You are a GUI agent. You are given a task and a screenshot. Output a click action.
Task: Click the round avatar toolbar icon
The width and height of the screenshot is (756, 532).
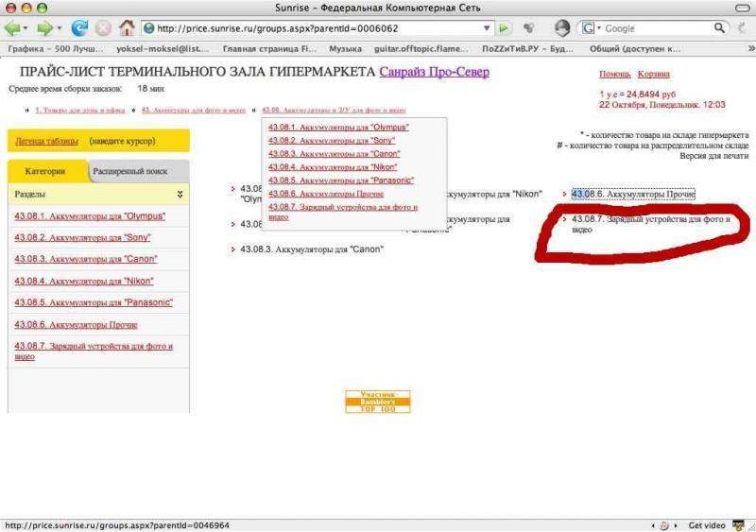click(561, 28)
